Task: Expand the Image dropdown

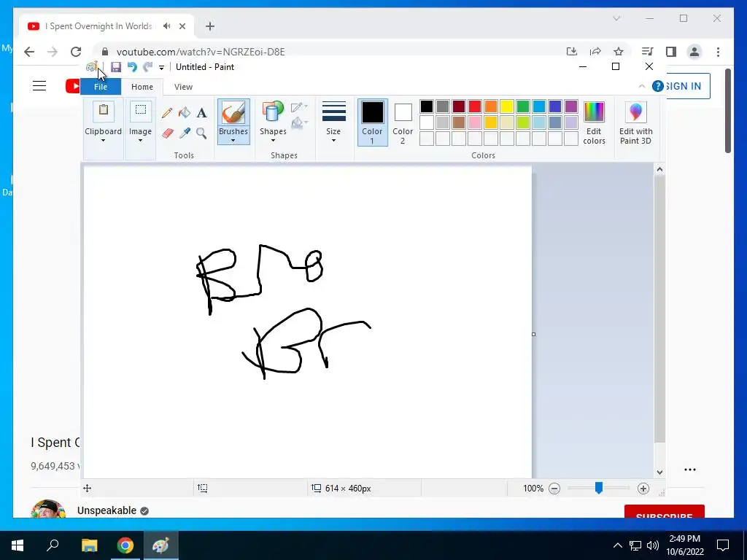Action: (x=140, y=141)
